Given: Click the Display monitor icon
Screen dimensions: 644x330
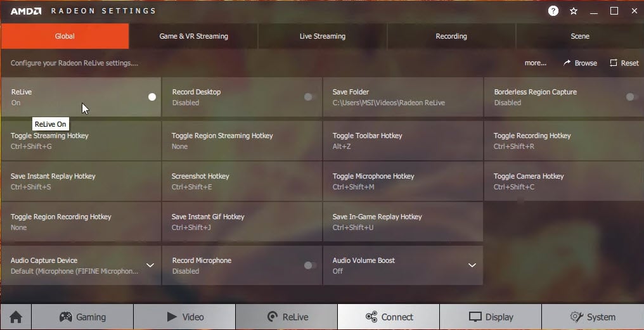Looking at the screenshot, I should tap(475, 317).
